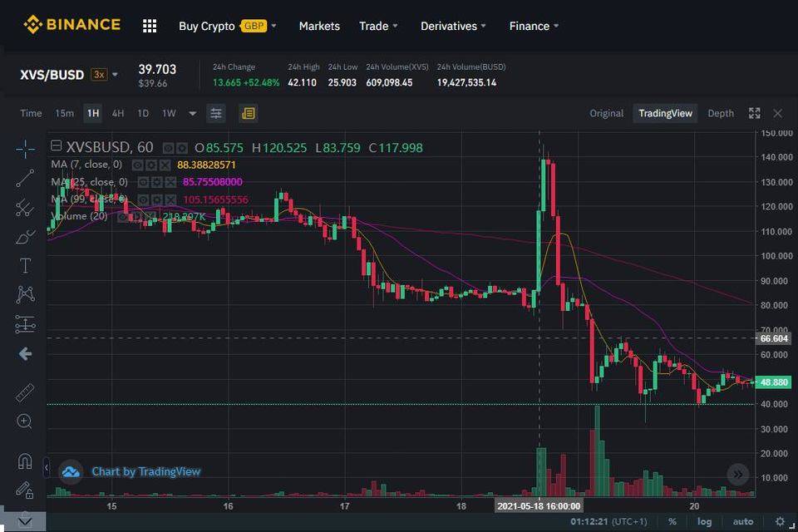Select the trend line drawing tool
Screen dimensions: 798x532
25,178
